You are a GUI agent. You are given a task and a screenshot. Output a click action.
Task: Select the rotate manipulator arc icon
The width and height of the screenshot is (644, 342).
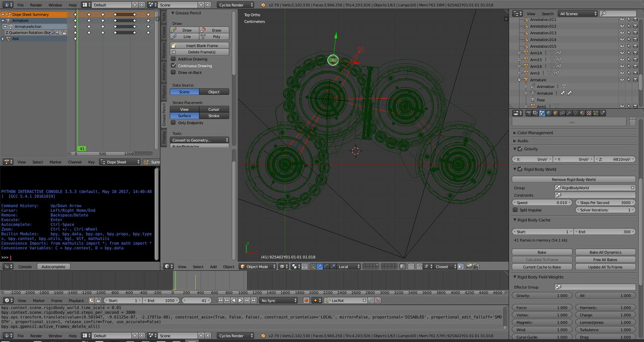click(326, 267)
